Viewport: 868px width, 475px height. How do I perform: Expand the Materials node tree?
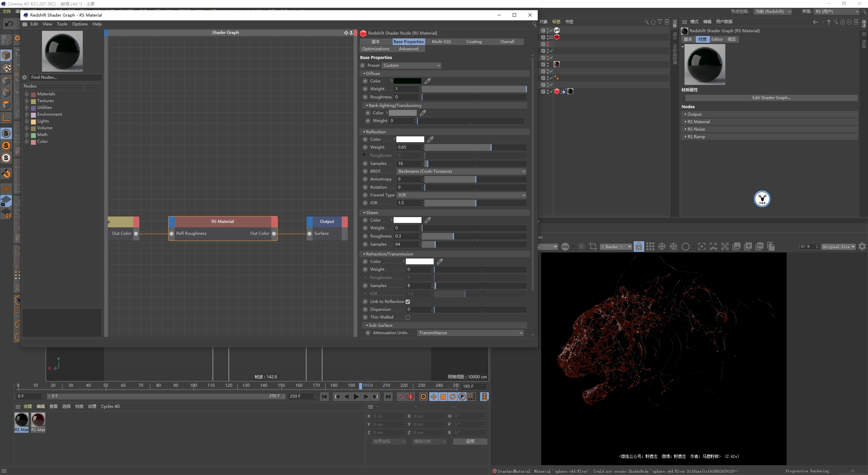tap(27, 94)
